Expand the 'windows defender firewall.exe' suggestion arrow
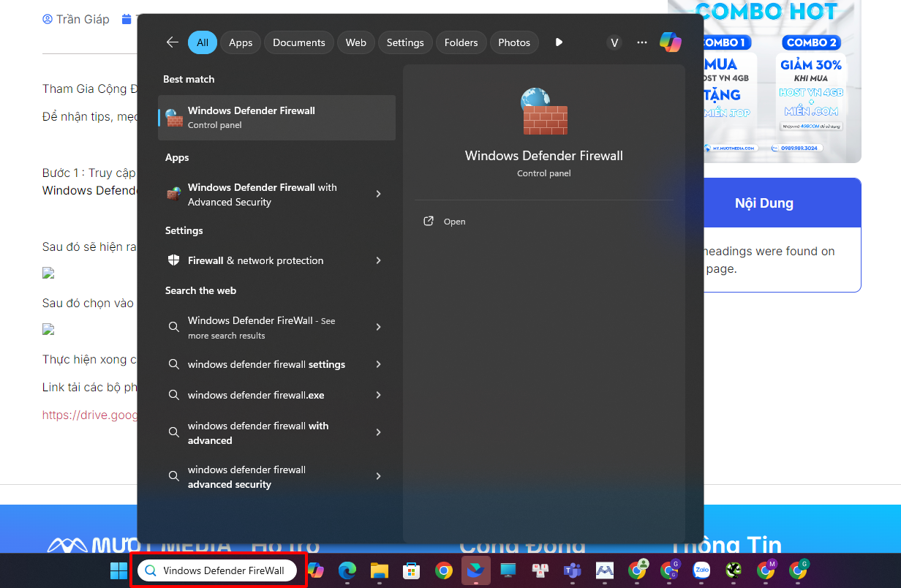 coord(378,395)
